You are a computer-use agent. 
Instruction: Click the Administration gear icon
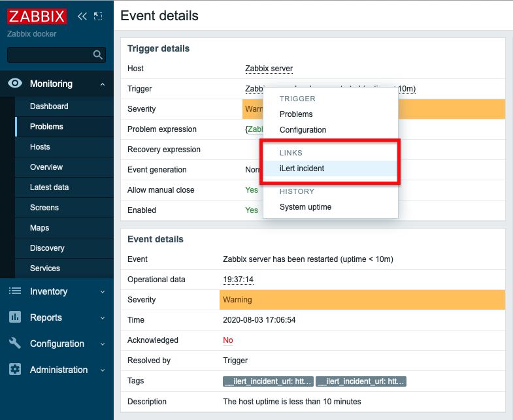[15, 369]
